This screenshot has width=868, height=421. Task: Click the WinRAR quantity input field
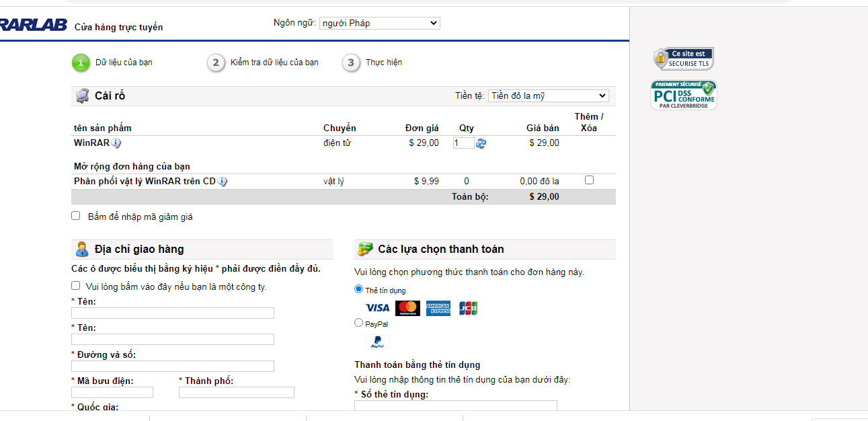click(464, 143)
